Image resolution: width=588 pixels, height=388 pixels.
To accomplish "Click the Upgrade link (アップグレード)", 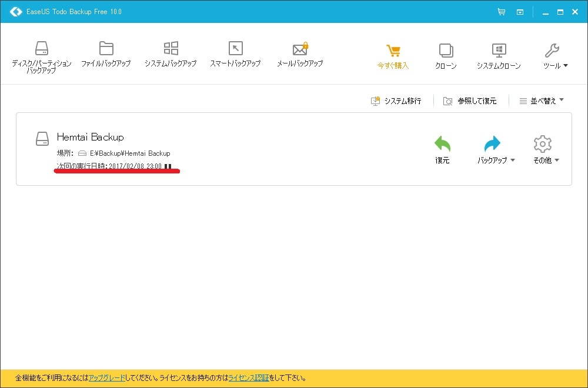I will coord(106,378).
